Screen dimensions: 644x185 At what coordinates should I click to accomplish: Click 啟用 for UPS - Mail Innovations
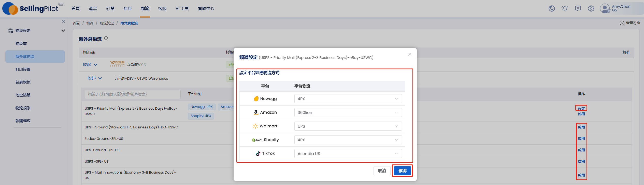coord(581,175)
